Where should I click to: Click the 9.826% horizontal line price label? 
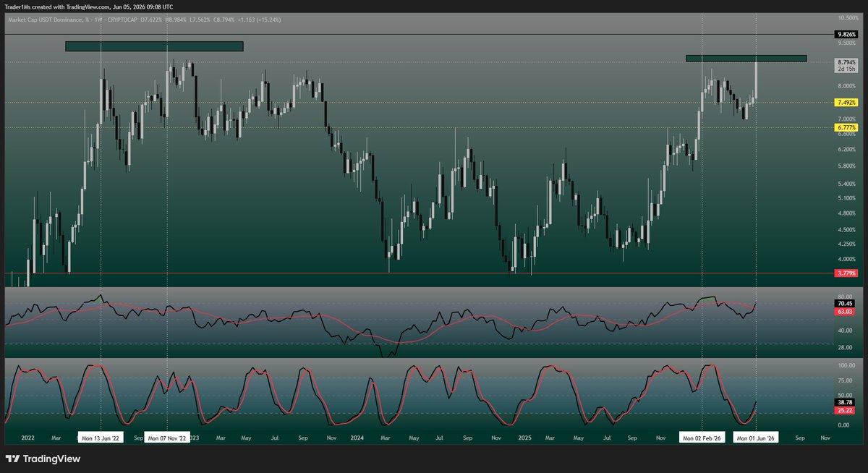point(846,34)
